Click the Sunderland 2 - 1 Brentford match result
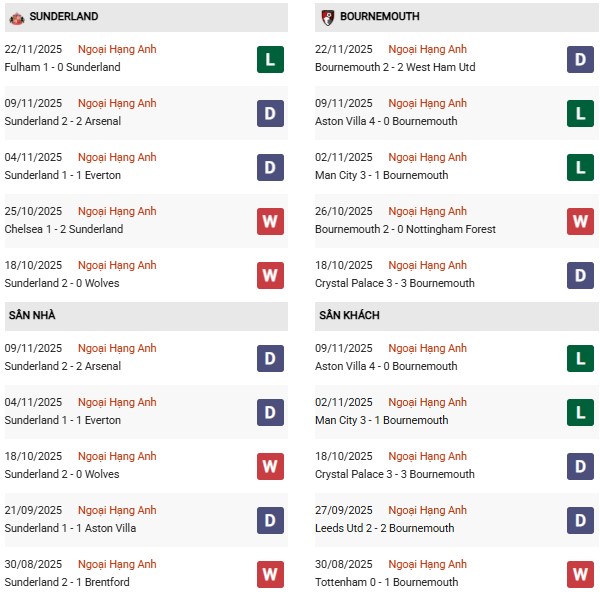 click(x=67, y=583)
